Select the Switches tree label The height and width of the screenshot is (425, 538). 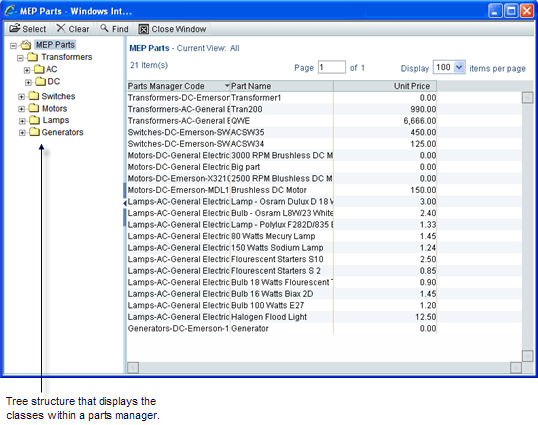[x=58, y=96]
